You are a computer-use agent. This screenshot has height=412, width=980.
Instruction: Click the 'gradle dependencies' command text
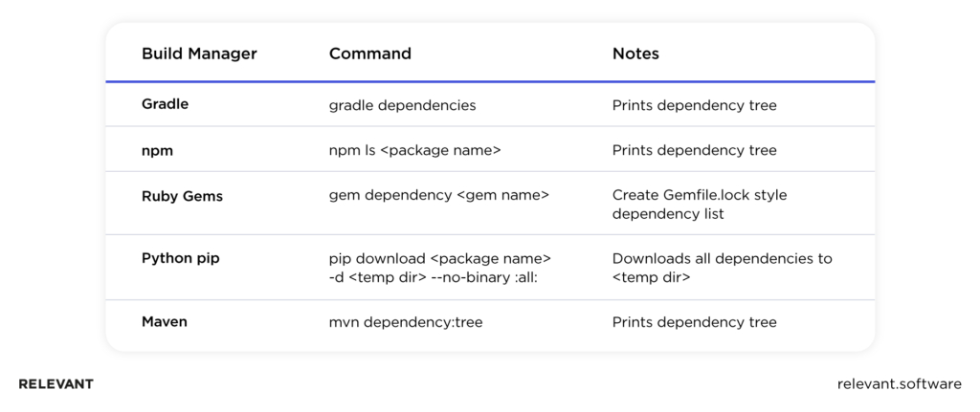point(403,105)
